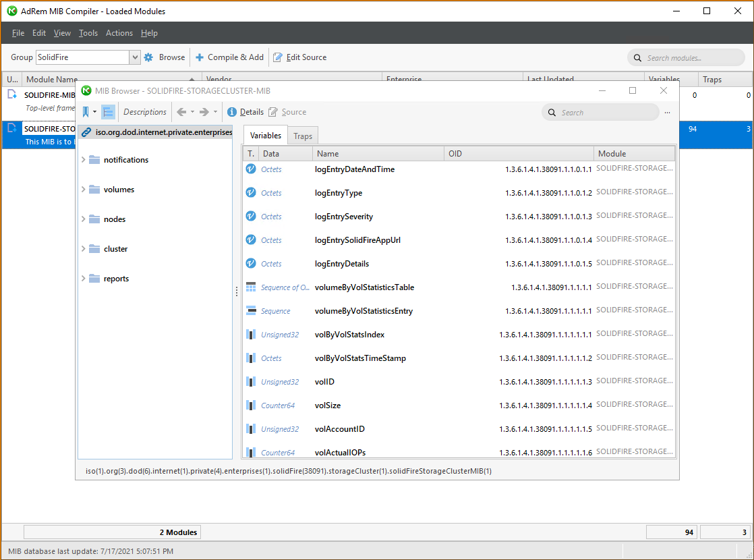Click the logEntryType variable icon

click(x=251, y=192)
